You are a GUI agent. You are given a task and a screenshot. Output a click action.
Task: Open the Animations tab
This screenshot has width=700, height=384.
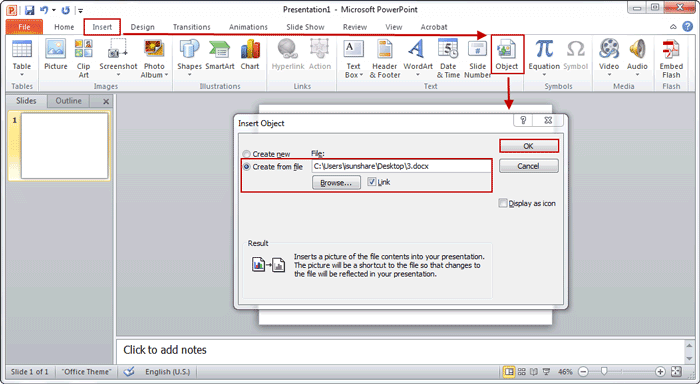(248, 27)
